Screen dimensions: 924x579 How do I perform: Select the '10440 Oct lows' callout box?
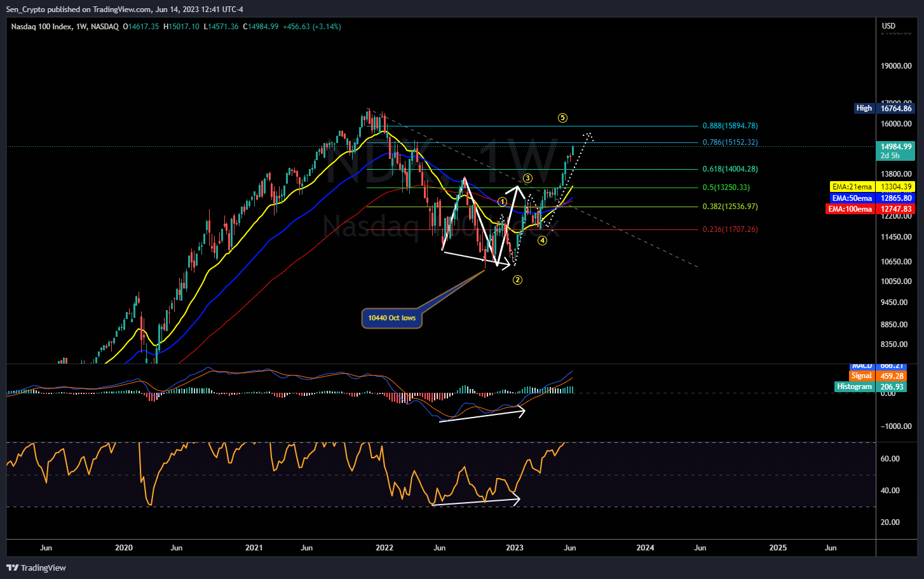(x=392, y=318)
